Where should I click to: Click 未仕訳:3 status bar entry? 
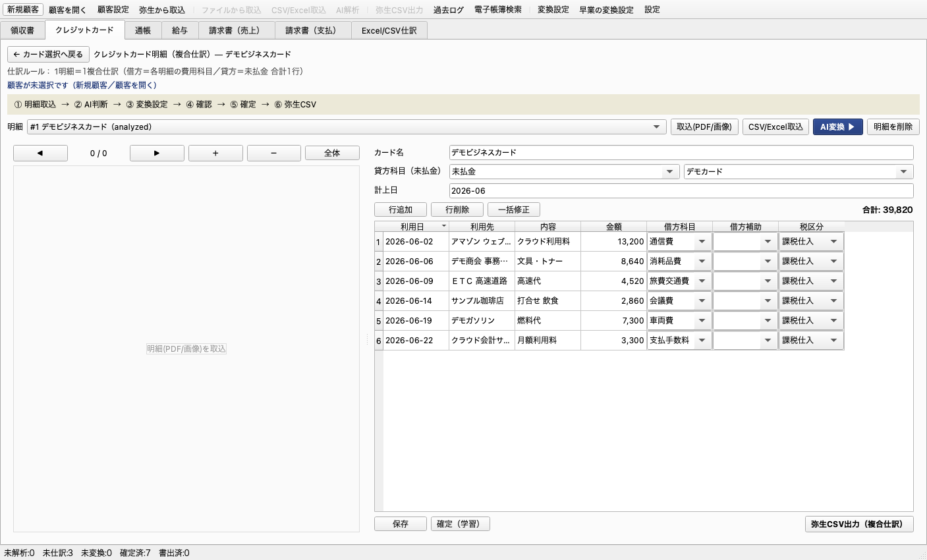pyautogui.click(x=58, y=553)
